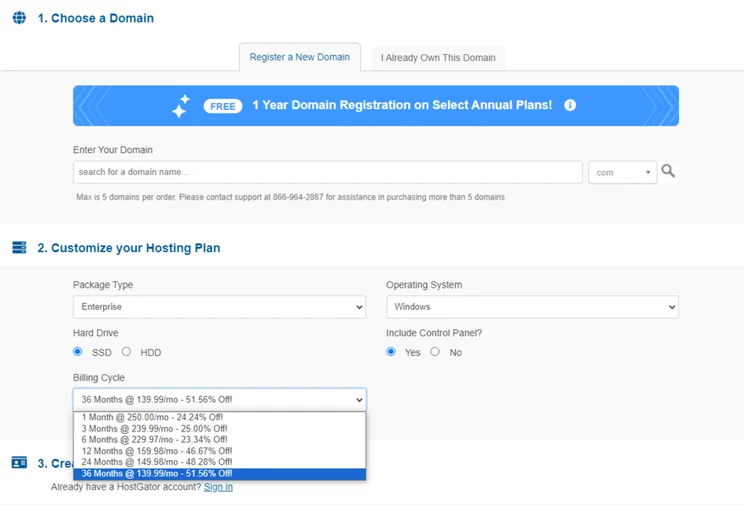
Task: Switch to I Already Own This Domain tab
Action: coord(438,58)
